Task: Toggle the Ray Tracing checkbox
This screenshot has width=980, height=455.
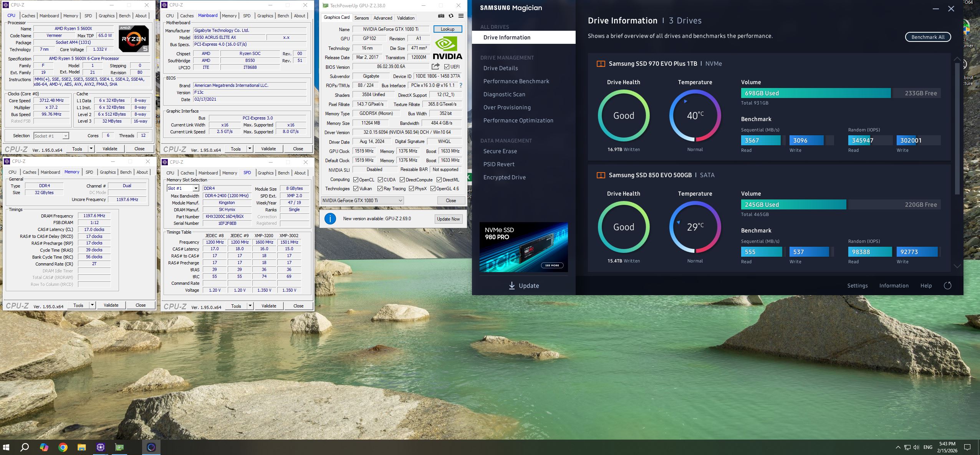Action: [380, 189]
